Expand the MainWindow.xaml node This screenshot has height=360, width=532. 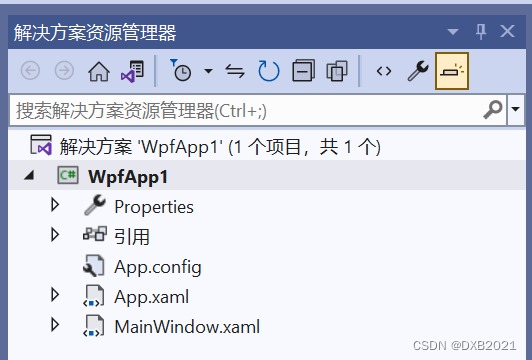point(55,324)
